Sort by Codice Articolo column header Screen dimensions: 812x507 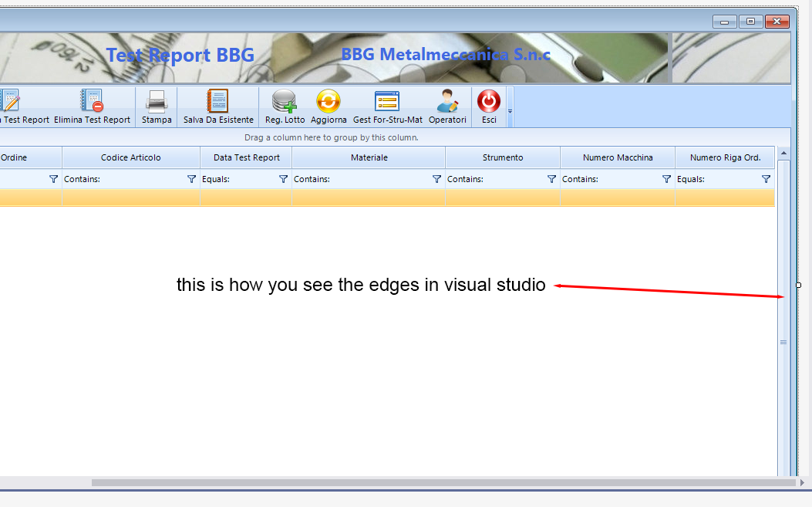(x=131, y=157)
